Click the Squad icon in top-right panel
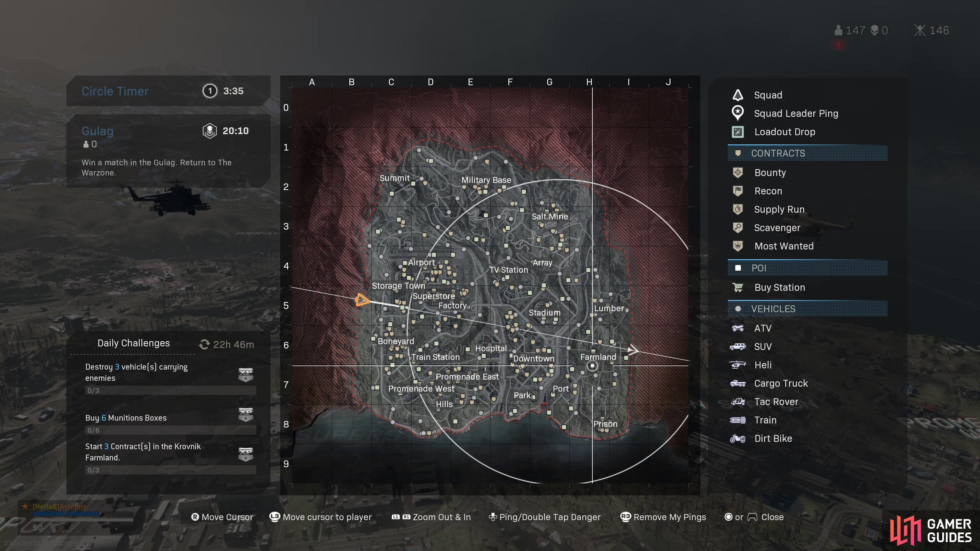 738,94
